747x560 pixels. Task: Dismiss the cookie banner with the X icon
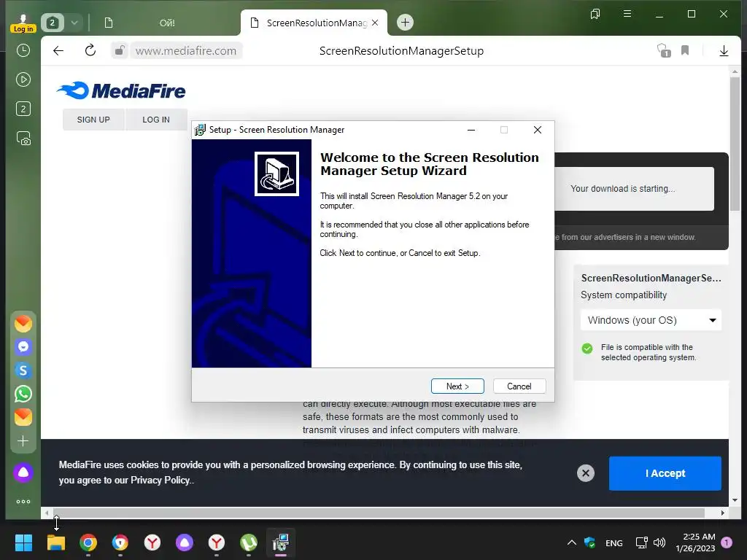tap(586, 473)
